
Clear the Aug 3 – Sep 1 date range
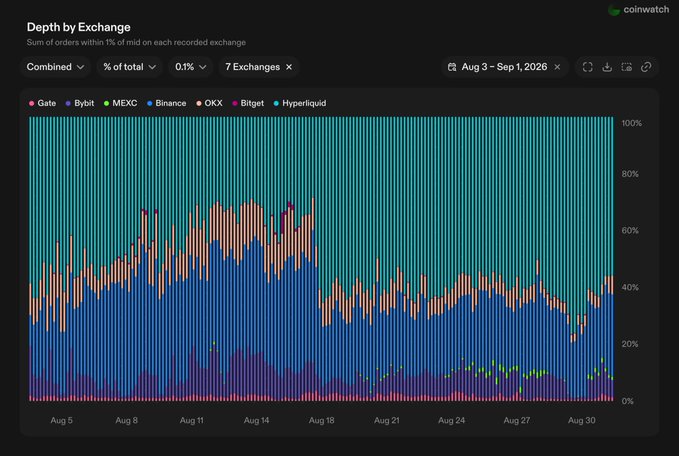pyautogui.click(x=557, y=67)
